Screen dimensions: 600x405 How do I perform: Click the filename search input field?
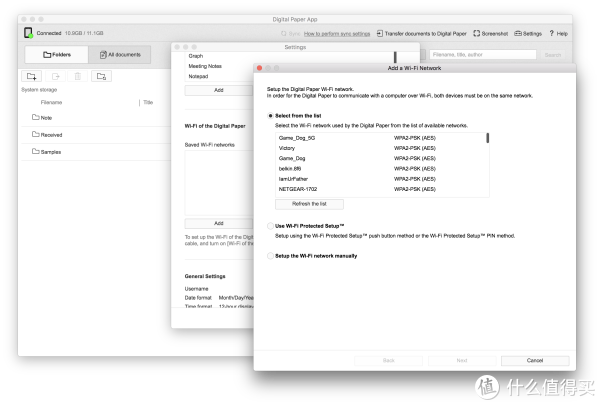480,55
